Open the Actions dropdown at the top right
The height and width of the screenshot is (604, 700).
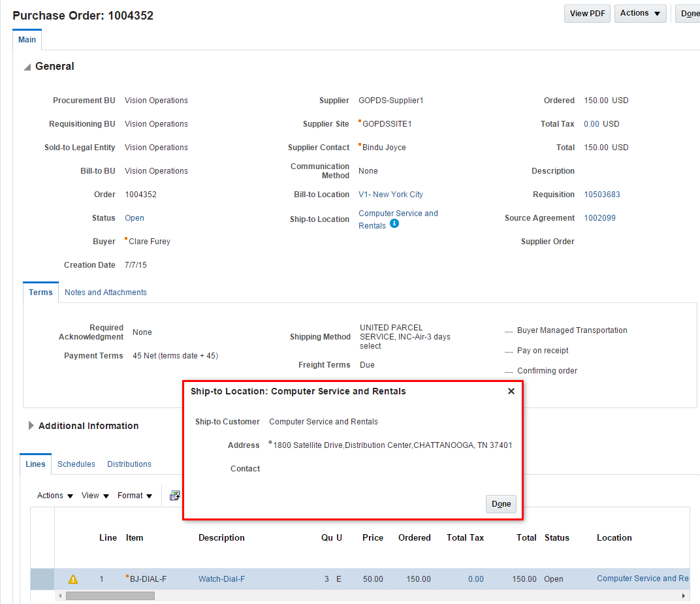[640, 13]
